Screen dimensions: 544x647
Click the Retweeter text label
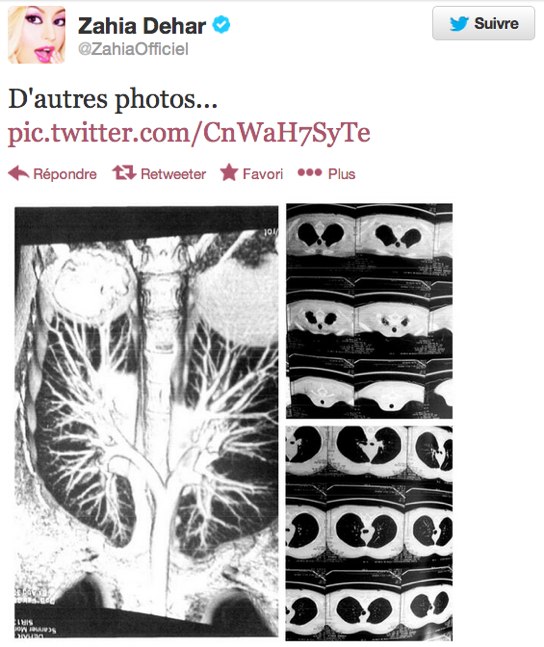coord(173,174)
